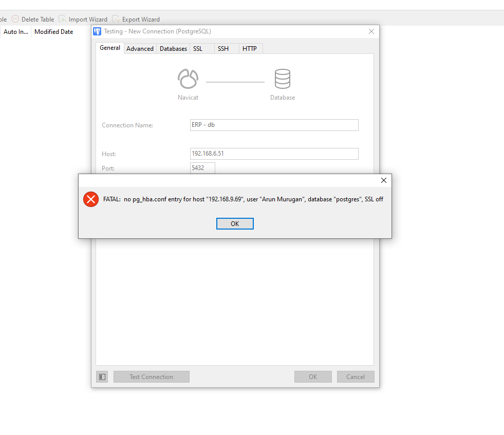This screenshot has height=435, width=504.
Task: Switch to the General tab
Action: pos(110,48)
